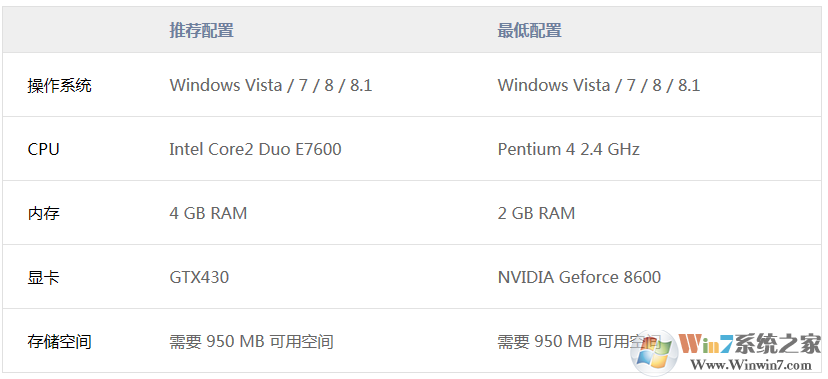The height and width of the screenshot is (379, 828).
Task: Select the GTX430 graphics card cell
Action: click(x=199, y=277)
